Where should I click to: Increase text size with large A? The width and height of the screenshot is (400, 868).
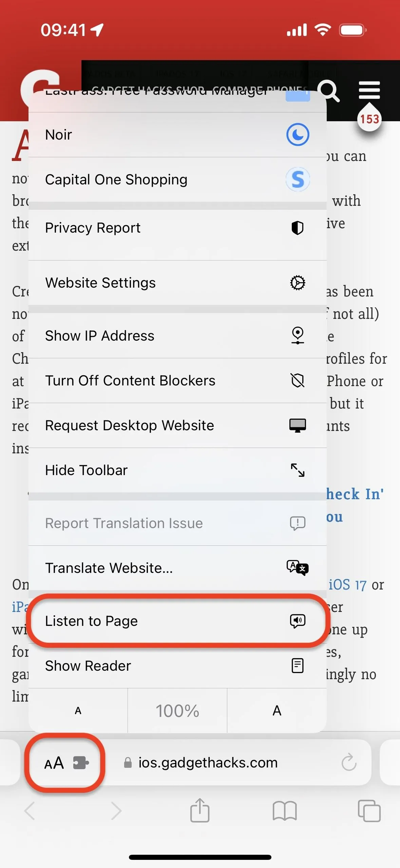click(277, 711)
